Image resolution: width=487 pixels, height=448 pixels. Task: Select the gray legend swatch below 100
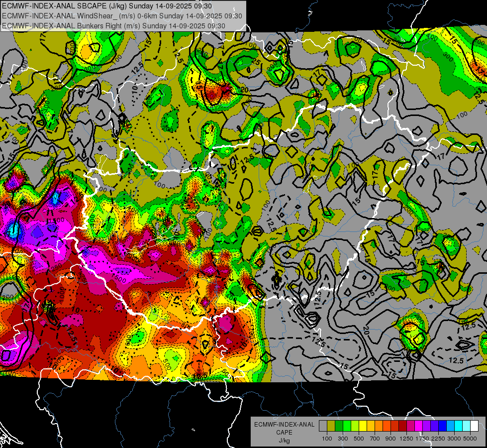click(x=323, y=426)
